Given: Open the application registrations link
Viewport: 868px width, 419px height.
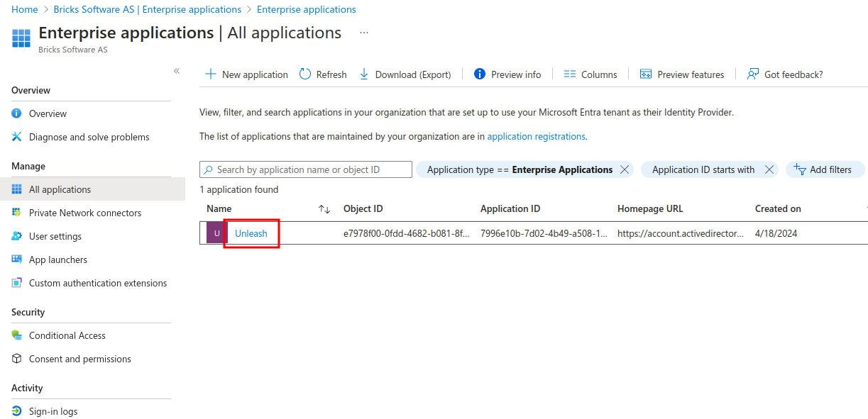Looking at the screenshot, I should pyautogui.click(x=535, y=136).
